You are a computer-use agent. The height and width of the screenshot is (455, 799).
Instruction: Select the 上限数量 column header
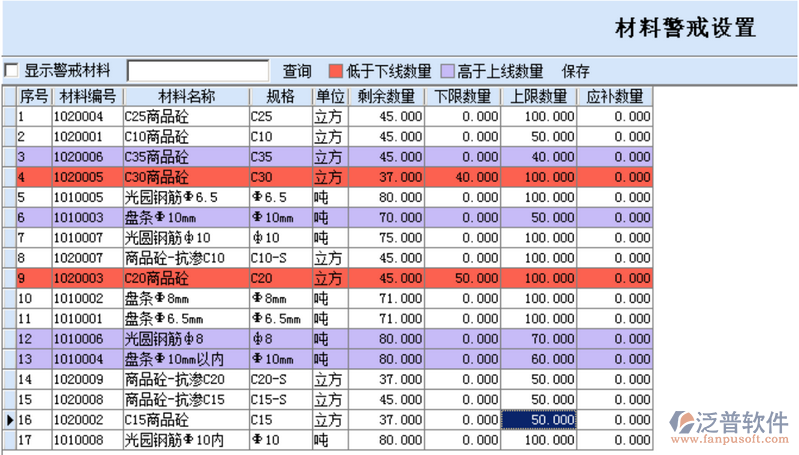tap(539, 96)
